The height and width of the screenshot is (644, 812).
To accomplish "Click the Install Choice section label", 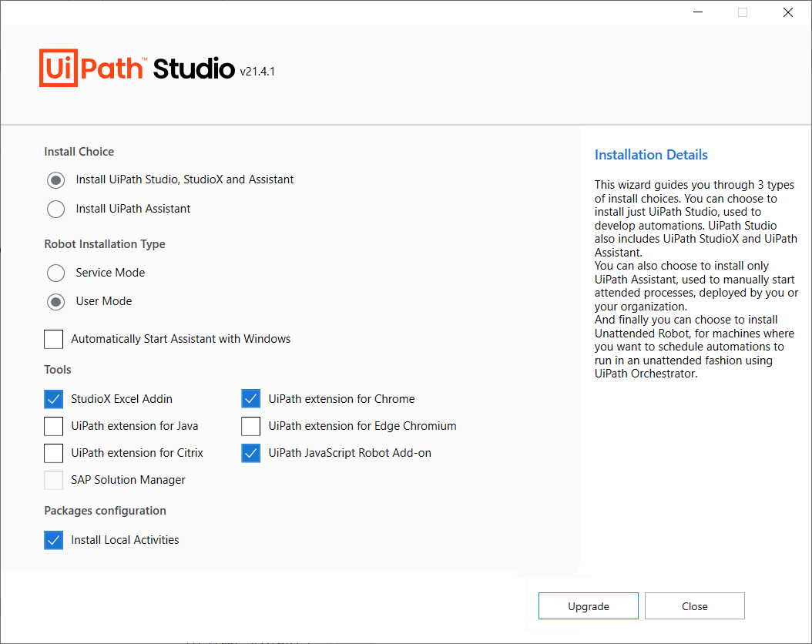I will tap(79, 152).
